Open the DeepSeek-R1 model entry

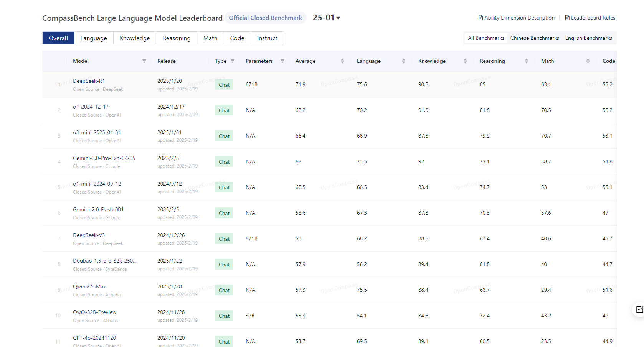pos(89,81)
